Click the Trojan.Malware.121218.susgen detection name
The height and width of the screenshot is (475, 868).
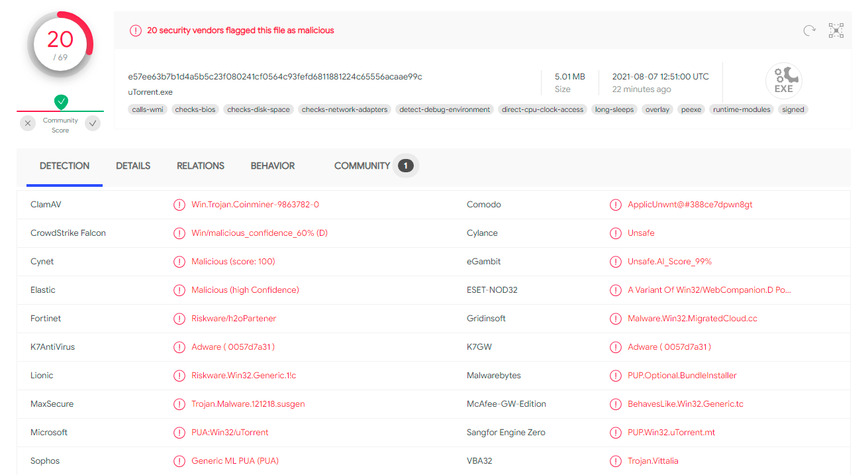point(248,404)
